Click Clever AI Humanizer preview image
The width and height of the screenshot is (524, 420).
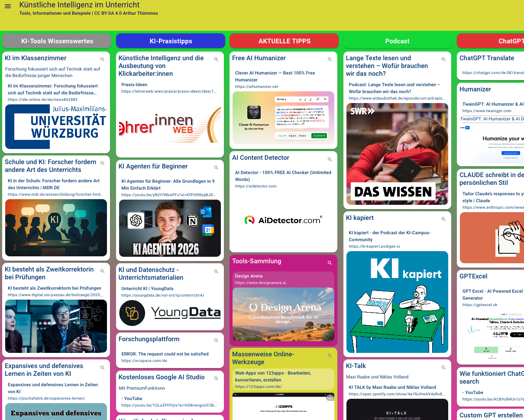(283, 118)
